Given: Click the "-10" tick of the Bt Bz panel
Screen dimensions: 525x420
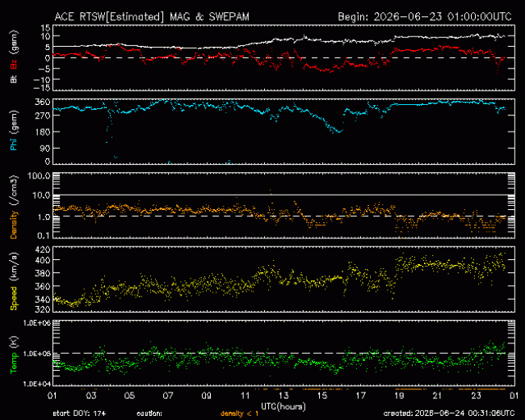Looking at the screenshot, I should [42, 79].
